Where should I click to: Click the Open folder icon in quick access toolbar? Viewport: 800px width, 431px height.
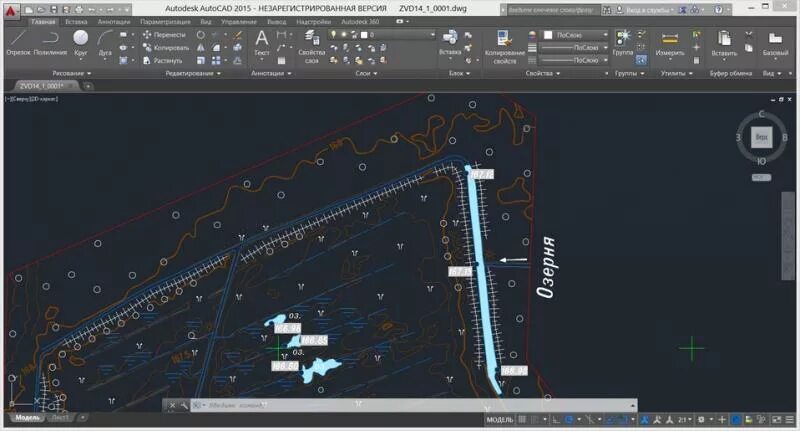click(x=41, y=10)
